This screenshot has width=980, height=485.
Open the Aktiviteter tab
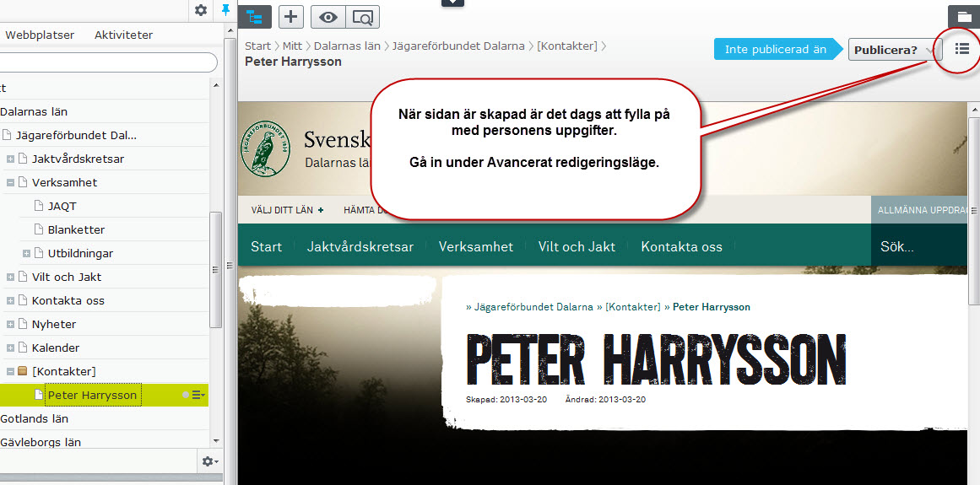coord(124,35)
